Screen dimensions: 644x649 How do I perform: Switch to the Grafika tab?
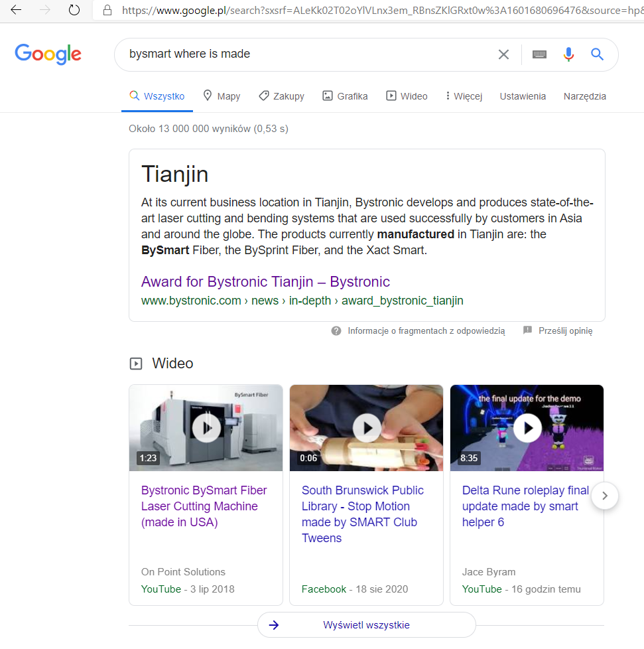(x=345, y=96)
